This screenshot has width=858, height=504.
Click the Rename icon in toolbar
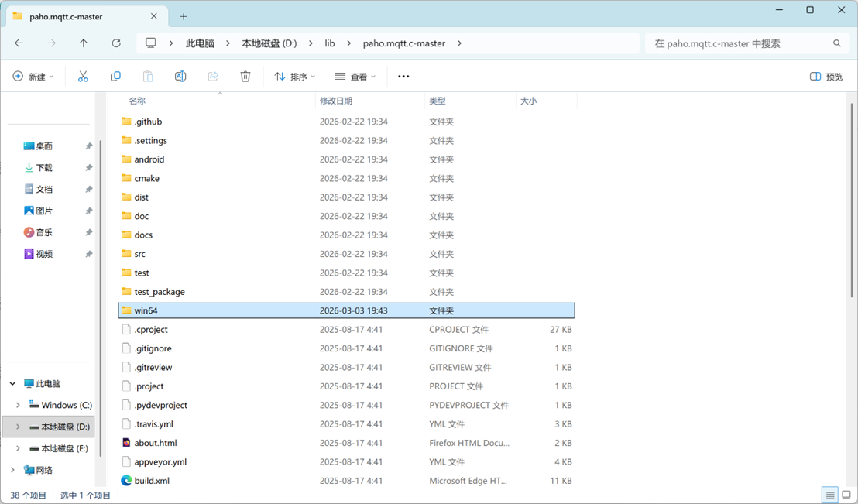pyautogui.click(x=180, y=77)
